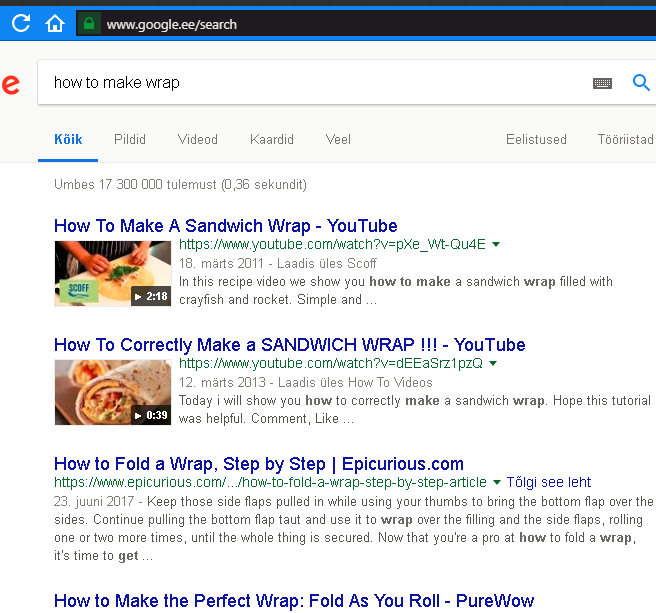
Task: Open the on-screen keyboard icon in search box
Action: pyautogui.click(x=602, y=83)
